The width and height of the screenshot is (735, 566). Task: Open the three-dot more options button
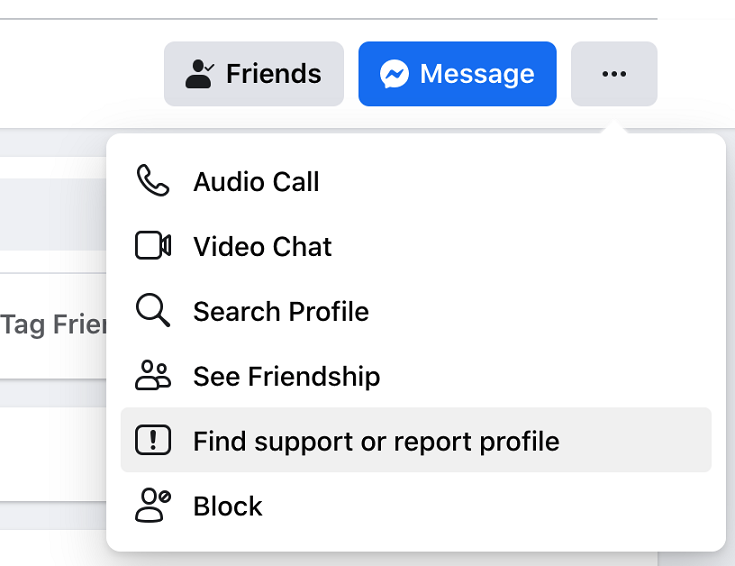coord(614,74)
